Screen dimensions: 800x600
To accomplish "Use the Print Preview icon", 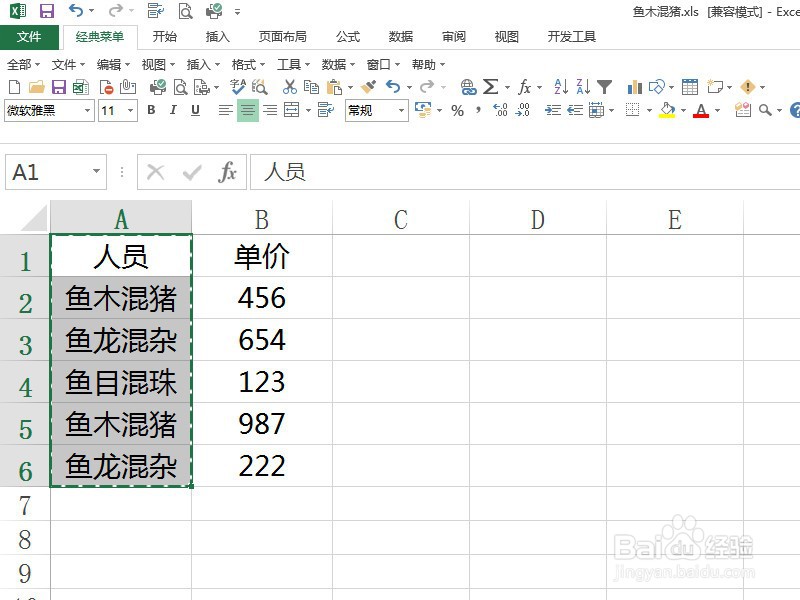I will [182, 87].
